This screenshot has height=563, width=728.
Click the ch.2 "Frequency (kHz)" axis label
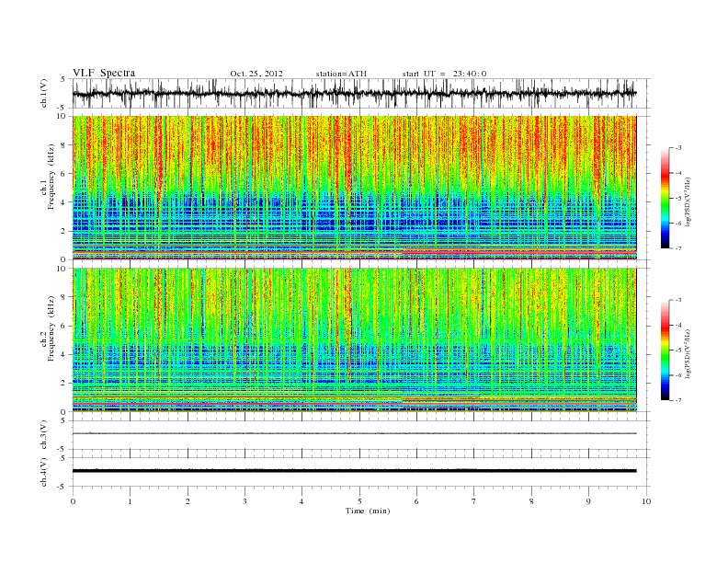[x=51, y=328]
